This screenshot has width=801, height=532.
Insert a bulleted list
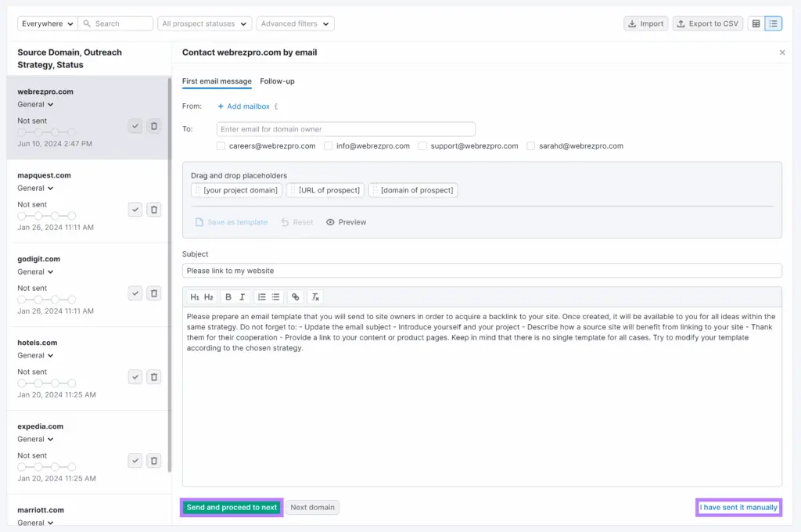click(x=275, y=297)
